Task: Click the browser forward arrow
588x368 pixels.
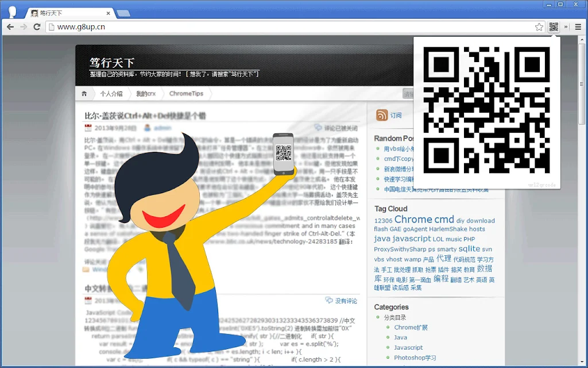Action: [x=24, y=27]
